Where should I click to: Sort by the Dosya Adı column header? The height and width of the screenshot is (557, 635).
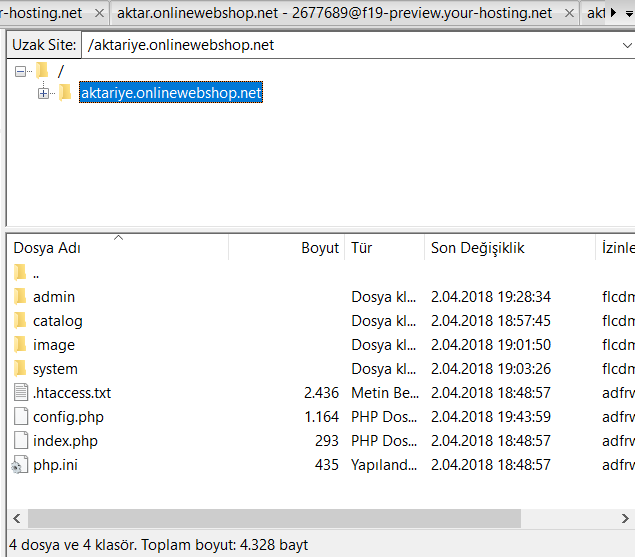pyautogui.click(x=47, y=248)
